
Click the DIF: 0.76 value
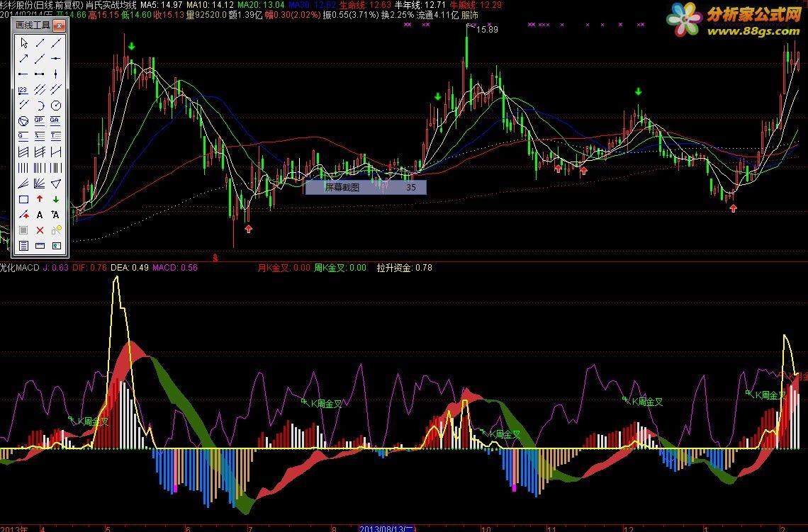[x=90, y=267]
